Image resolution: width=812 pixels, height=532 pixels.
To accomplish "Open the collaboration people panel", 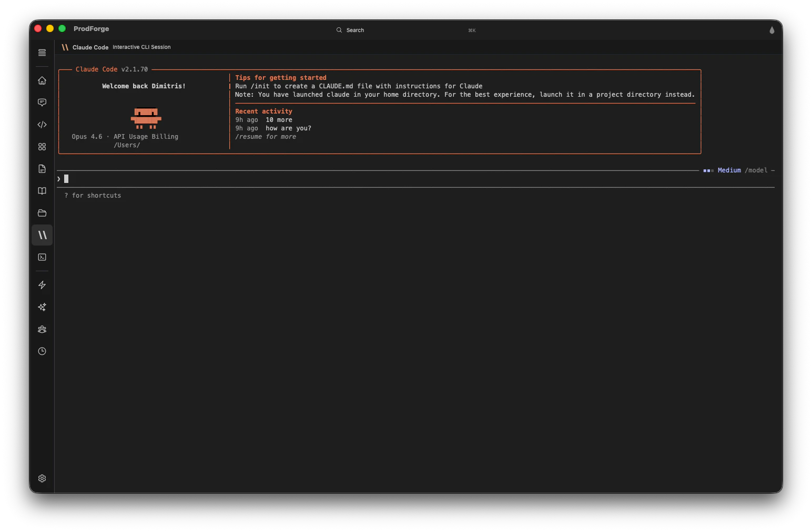I will point(42,329).
